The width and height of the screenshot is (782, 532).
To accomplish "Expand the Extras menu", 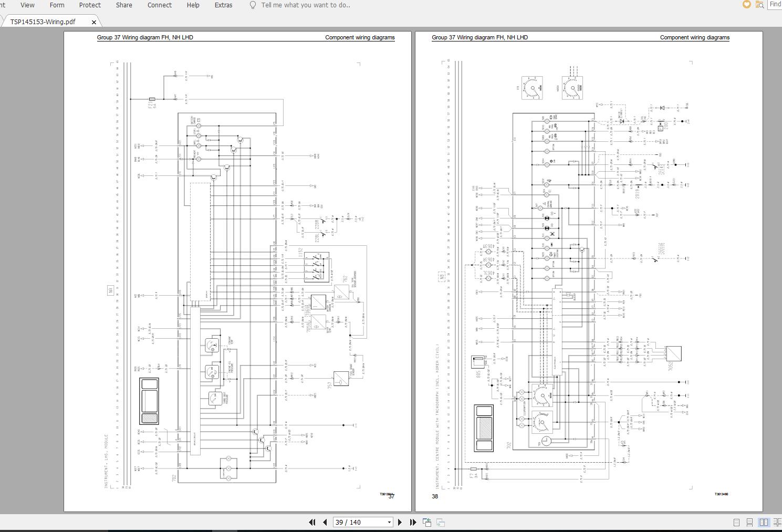I will (x=223, y=5).
